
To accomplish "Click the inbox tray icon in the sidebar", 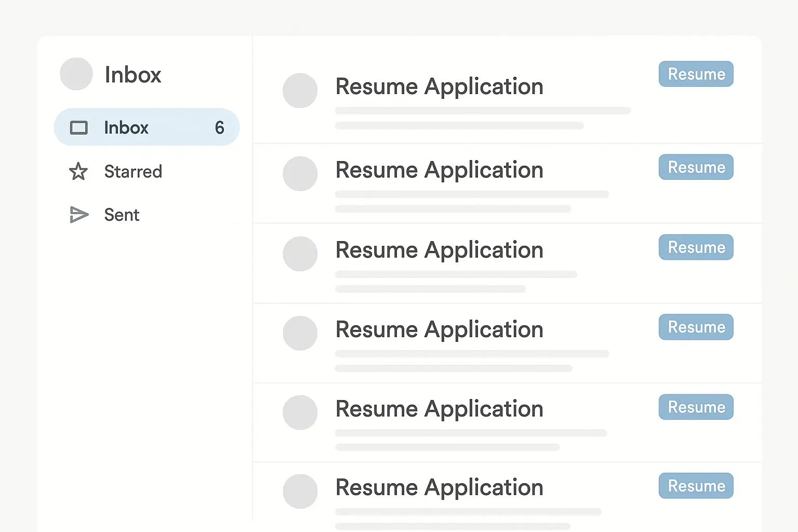I will [x=78, y=128].
